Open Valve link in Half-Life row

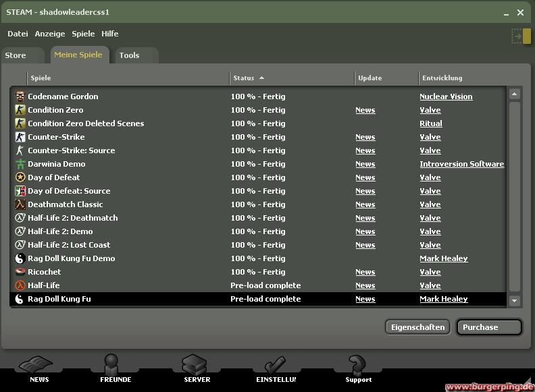tap(430, 285)
